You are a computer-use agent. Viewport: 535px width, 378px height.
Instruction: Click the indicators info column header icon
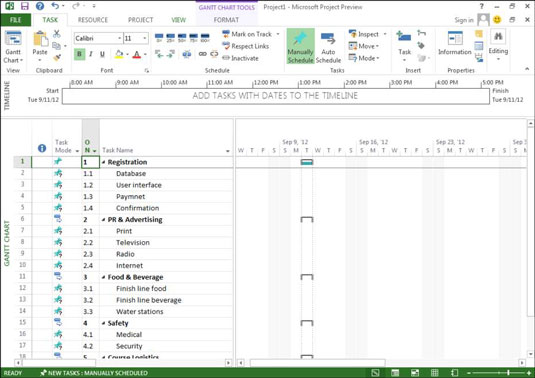coord(42,148)
